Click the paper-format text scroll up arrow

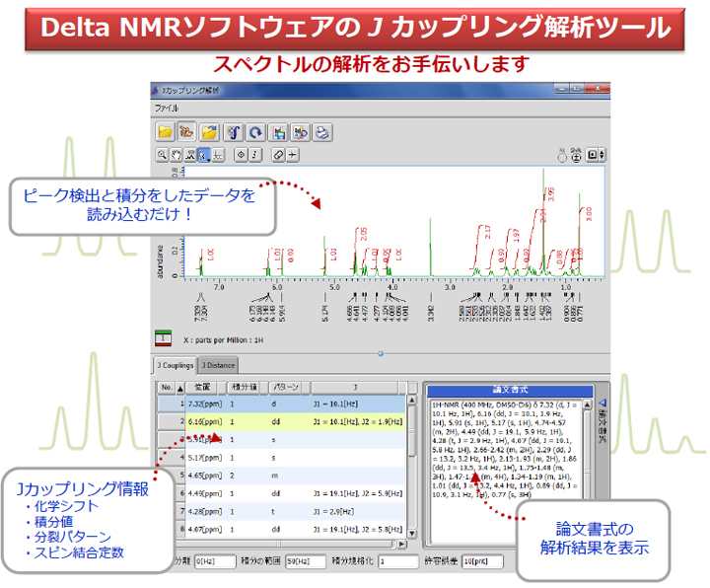coord(587,404)
